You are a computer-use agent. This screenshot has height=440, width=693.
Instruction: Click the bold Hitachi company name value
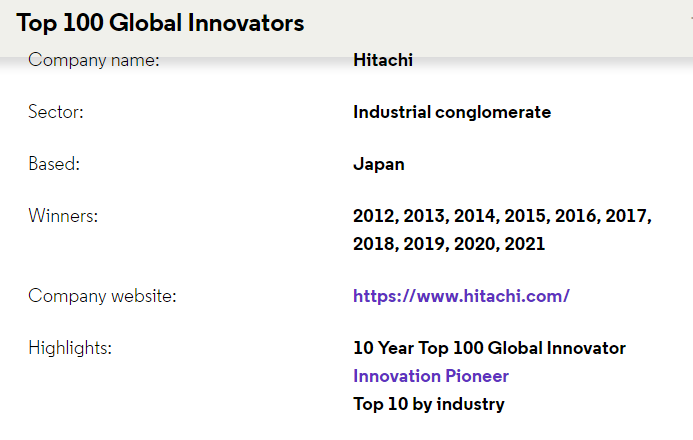[x=383, y=60]
